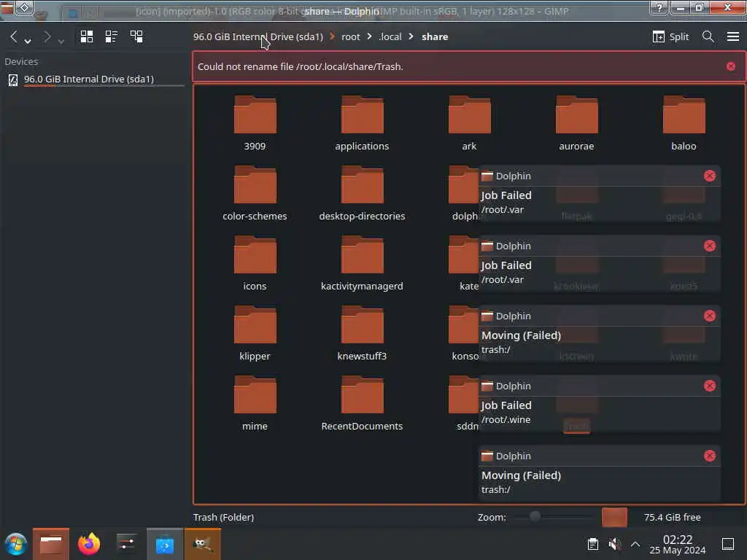Click the Show Desktop tray button
Screen dimensions: 747x560
tap(728, 544)
